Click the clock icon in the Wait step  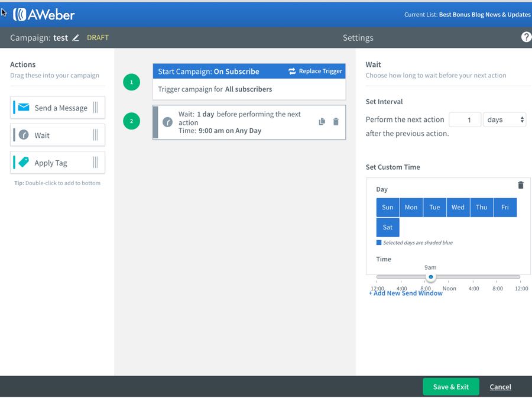[x=168, y=122]
